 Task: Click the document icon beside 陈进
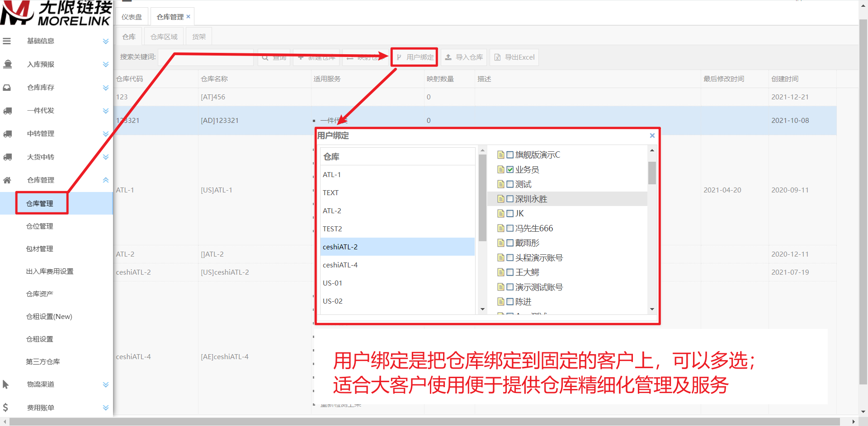point(501,302)
